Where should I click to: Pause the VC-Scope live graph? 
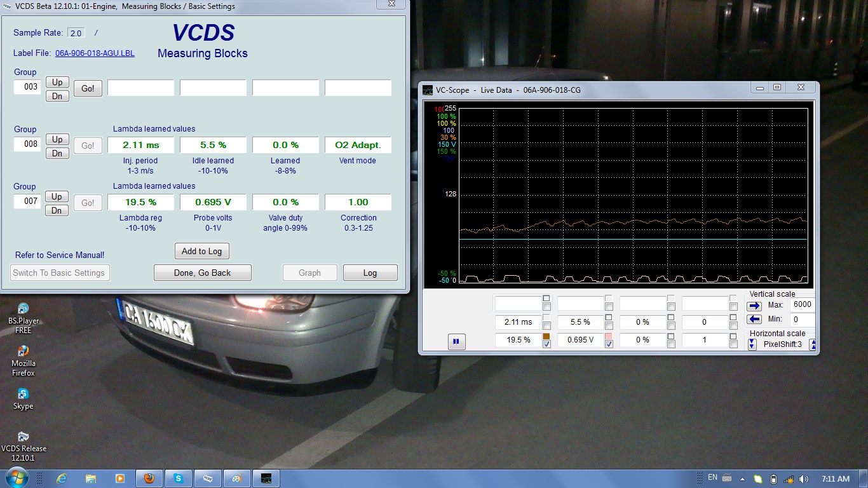(456, 342)
